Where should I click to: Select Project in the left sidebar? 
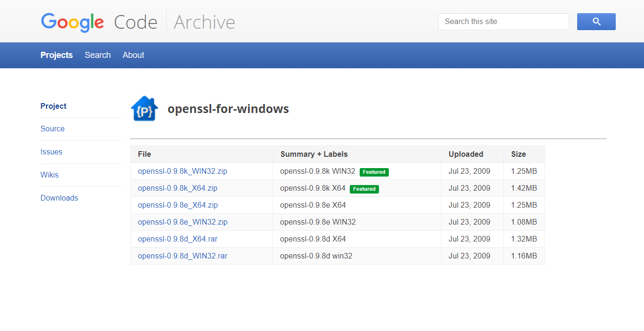tap(54, 106)
